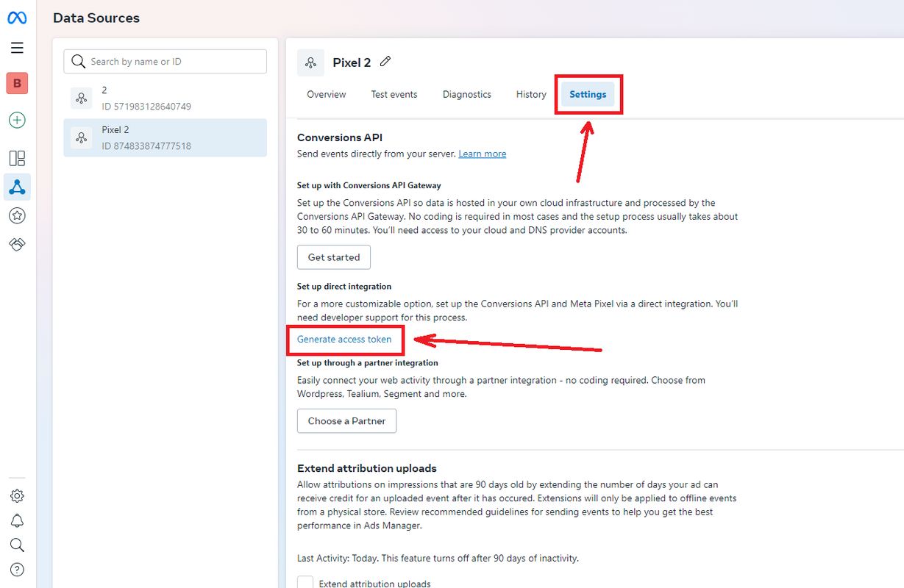Select data source 2 with ID 571983128640749
This screenshot has height=588, width=904.
pos(166,98)
